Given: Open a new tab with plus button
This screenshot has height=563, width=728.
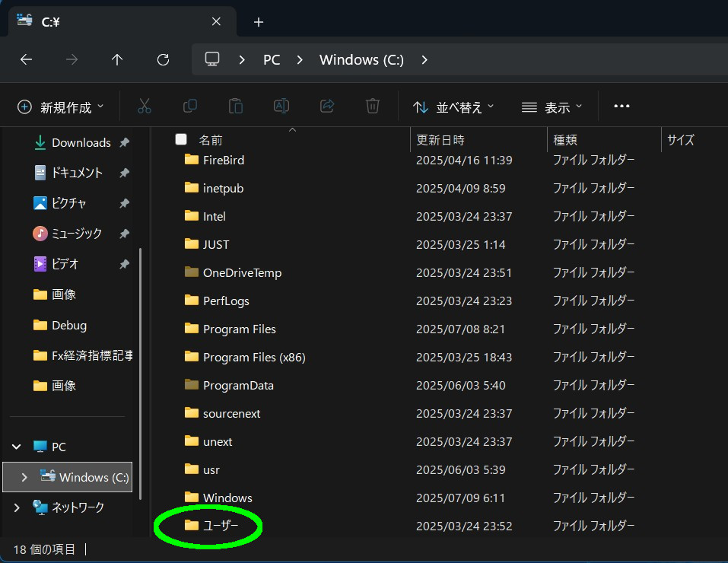Looking at the screenshot, I should [x=259, y=22].
